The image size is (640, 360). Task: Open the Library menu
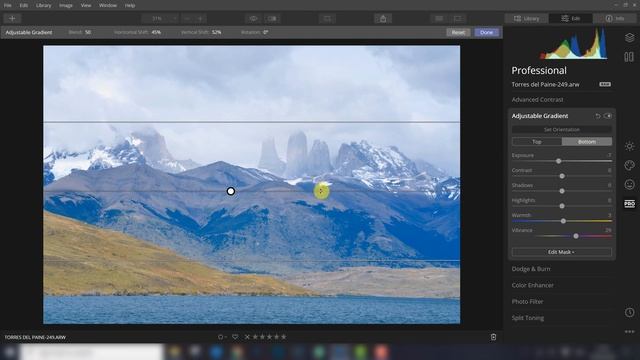(x=43, y=5)
